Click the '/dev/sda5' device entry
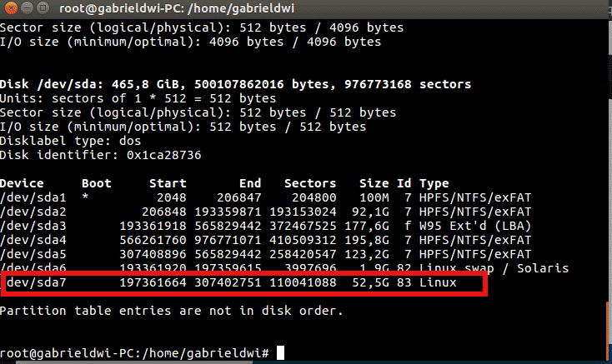The height and width of the screenshot is (364, 612). (33, 254)
